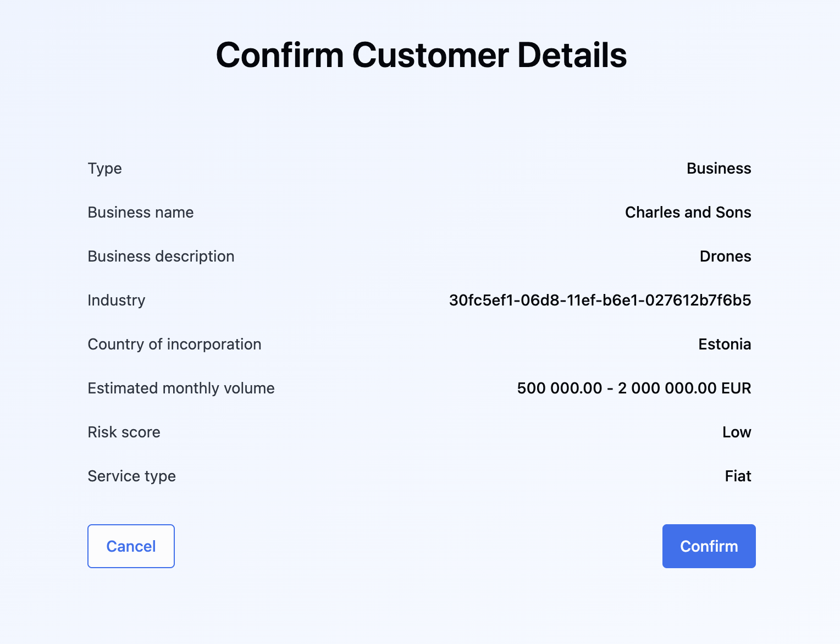The image size is (840, 644).
Task: Click the Estimated monthly volume label
Action: (181, 388)
